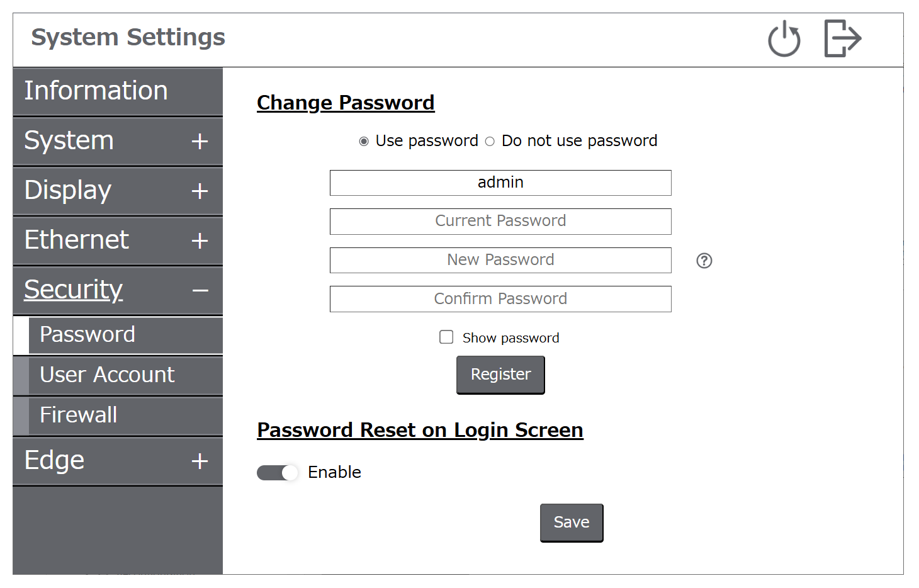Image resolution: width=919 pixels, height=588 pixels.
Task: Click into the Confirm Password field
Action: pyautogui.click(x=500, y=299)
